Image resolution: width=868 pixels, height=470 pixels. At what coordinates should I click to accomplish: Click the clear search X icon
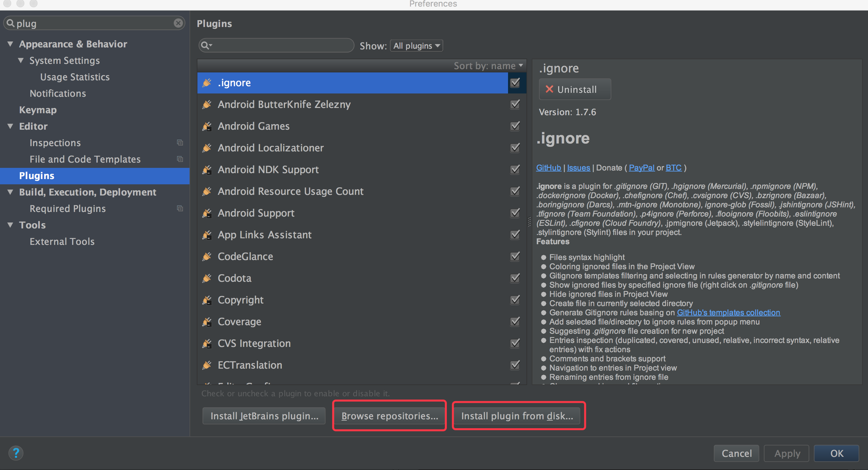coord(178,23)
